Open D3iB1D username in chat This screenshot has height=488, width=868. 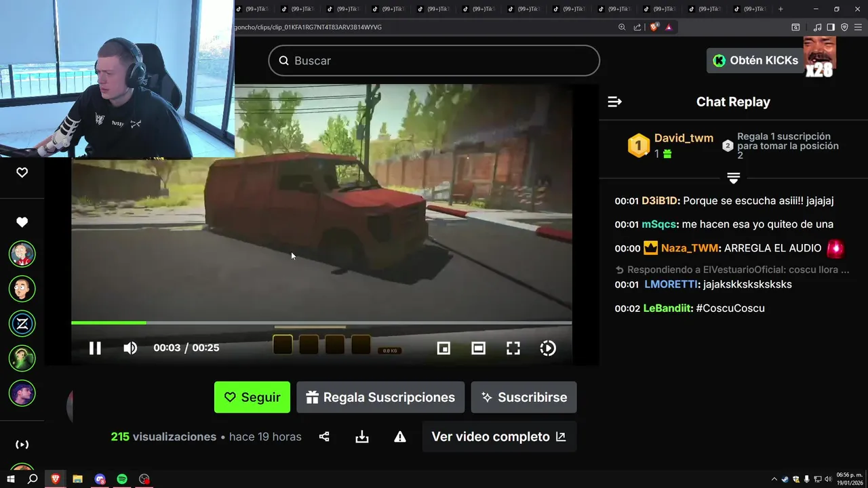coord(660,201)
